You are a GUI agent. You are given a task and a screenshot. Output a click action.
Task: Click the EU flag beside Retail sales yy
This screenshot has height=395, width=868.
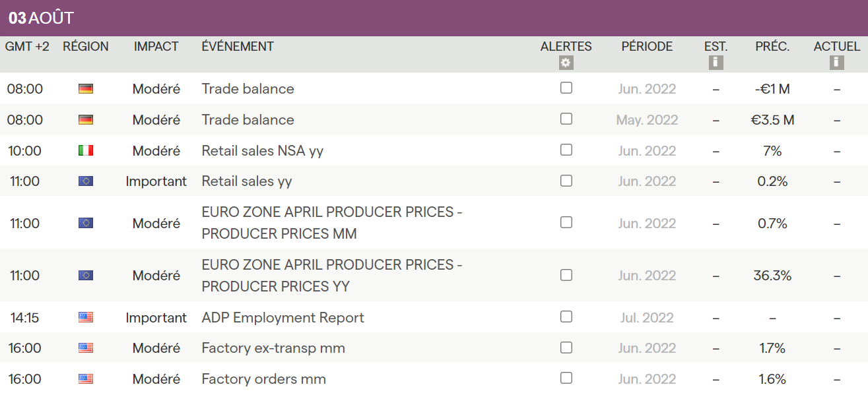(86, 181)
